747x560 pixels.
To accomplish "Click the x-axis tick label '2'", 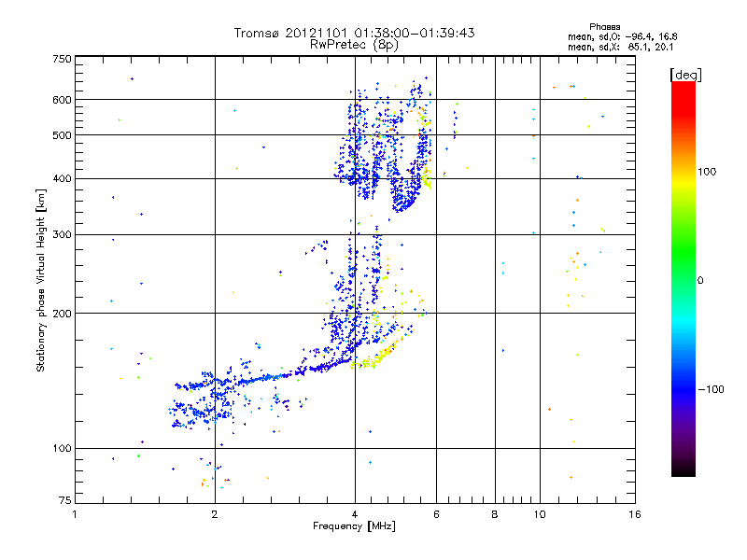I will [x=215, y=514].
